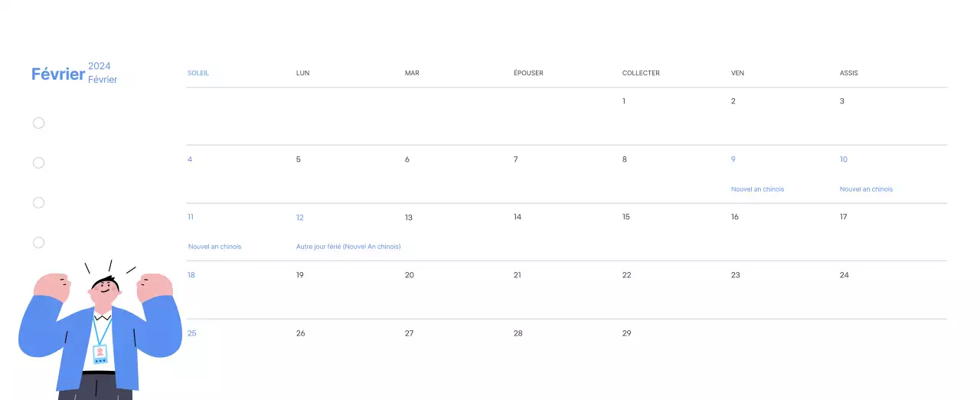Click the bottom circle above the illustration
The height and width of the screenshot is (400, 980).
tap(38, 242)
